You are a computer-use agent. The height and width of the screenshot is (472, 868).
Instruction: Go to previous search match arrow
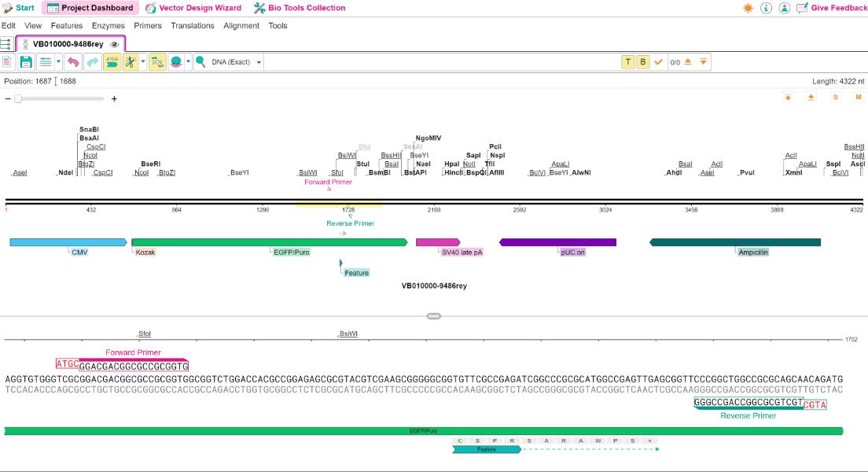coord(688,61)
